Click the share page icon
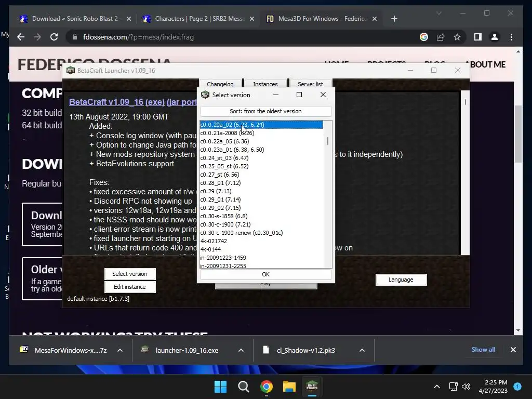532x399 pixels. (441, 37)
